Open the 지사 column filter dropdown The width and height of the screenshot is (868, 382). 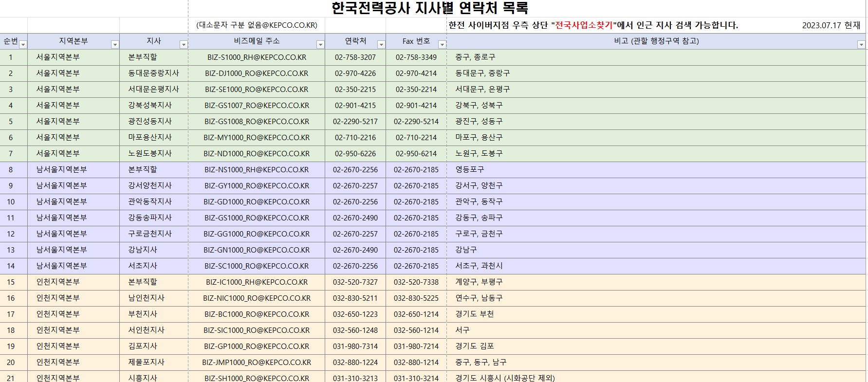184,44
